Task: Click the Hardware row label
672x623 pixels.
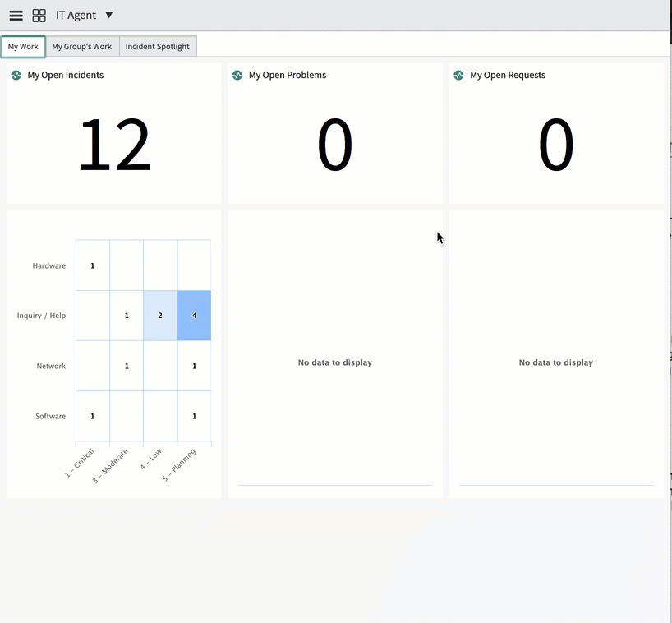Action: tap(48, 265)
